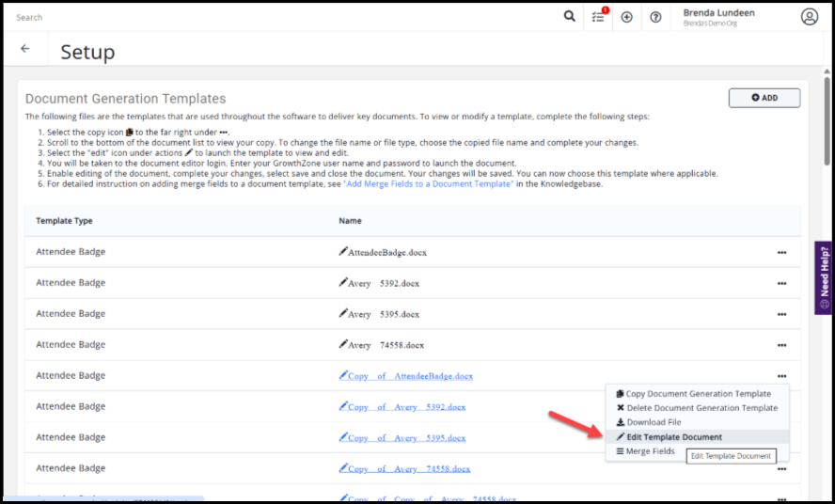835x504 pixels.
Task: Click the quick add plus icon
Action: (x=627, y=17)
